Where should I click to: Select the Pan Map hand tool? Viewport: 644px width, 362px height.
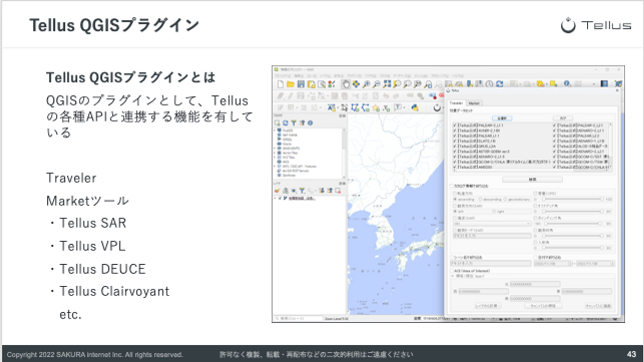coord(346,84)
